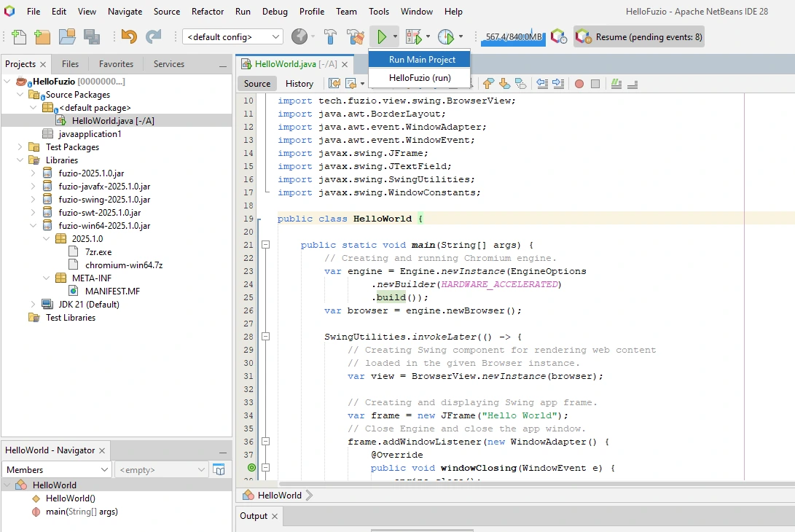Viewport: 795px width, 532px height.
Task: Click Resume (pending events: 8) button
Action: tap(639, 36)
